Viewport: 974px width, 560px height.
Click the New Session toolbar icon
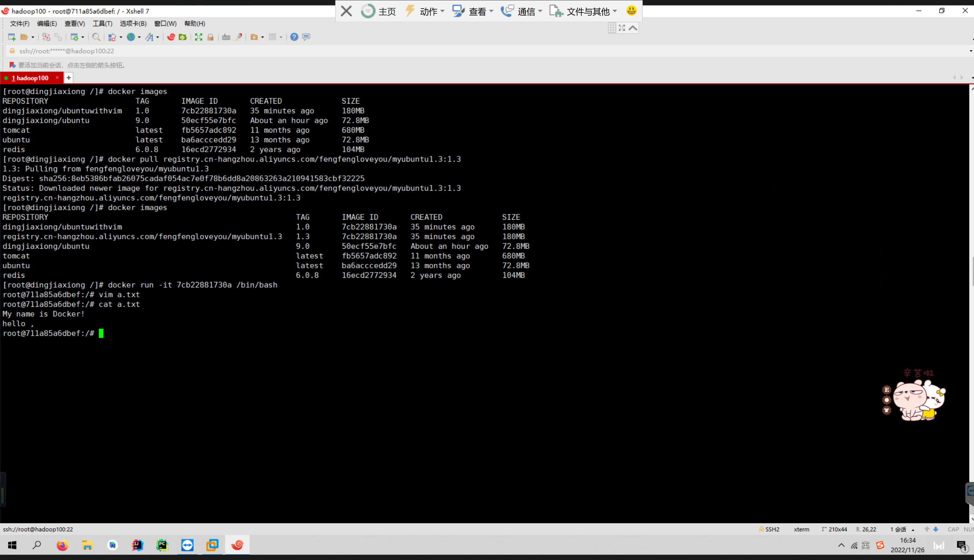(12, 37)
